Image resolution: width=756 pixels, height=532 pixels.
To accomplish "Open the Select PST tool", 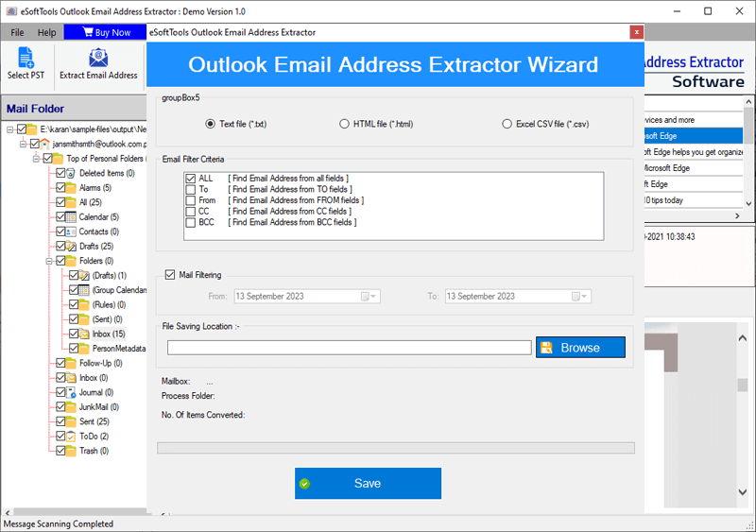I will tap(26, 63).
